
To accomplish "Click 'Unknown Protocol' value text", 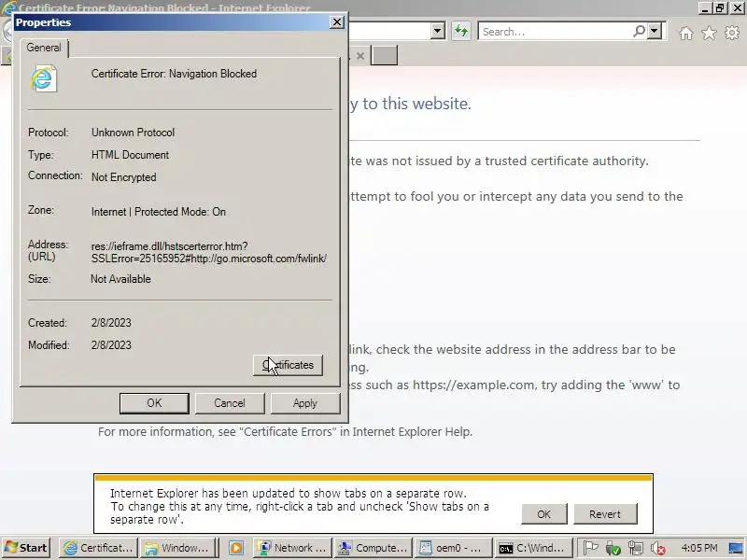I will click(x=133, y=133).
